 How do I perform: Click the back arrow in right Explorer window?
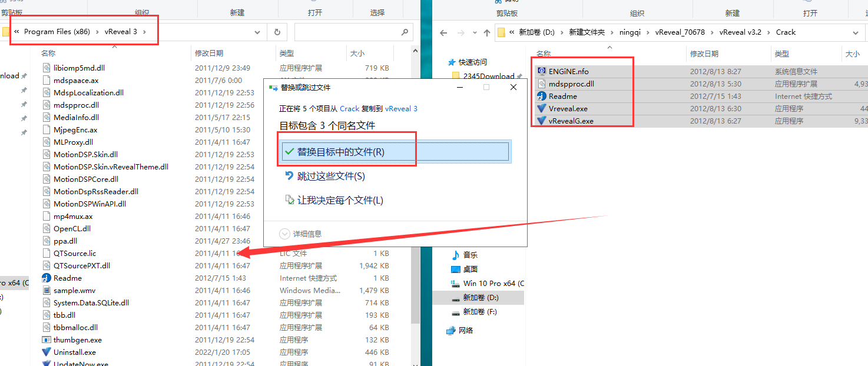443,33
